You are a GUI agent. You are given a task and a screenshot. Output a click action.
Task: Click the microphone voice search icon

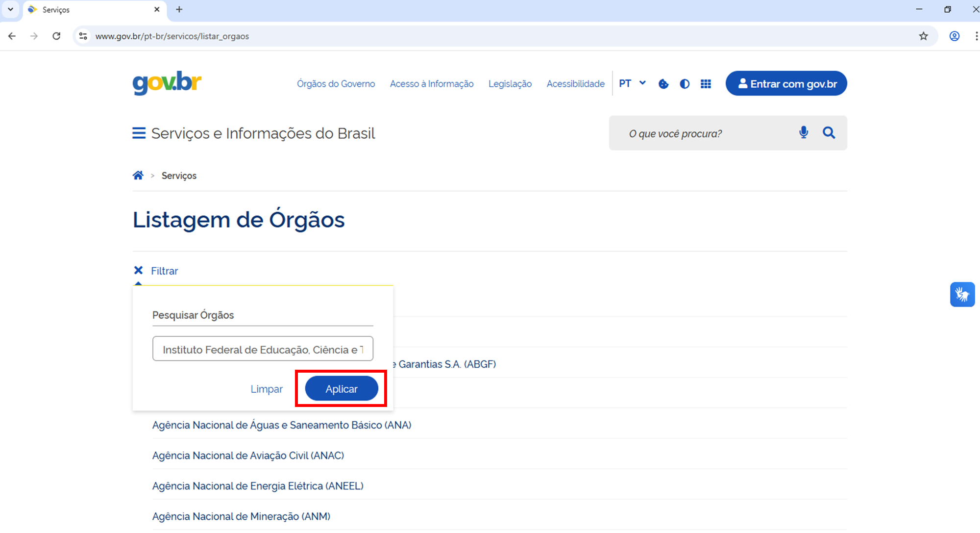click(x=804, y=132)
